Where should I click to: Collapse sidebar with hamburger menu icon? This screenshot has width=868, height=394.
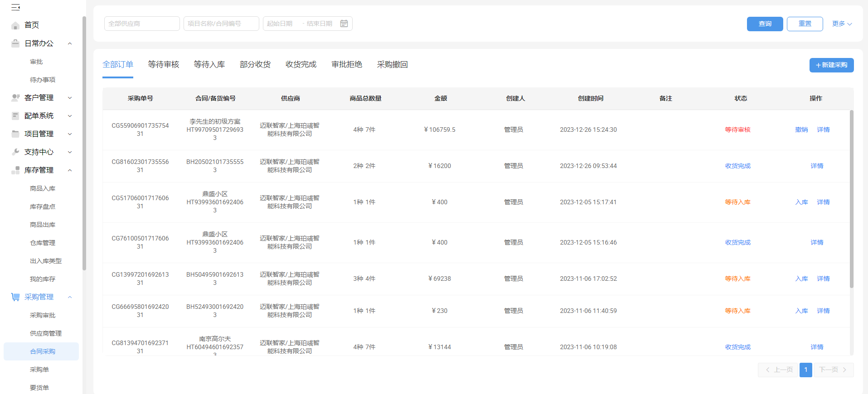tap(15, 7)
